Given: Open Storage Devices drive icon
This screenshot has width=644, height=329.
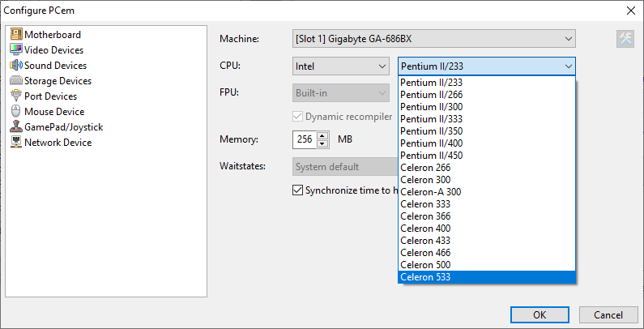Looking at the screenshot, I should click(16, 81).
